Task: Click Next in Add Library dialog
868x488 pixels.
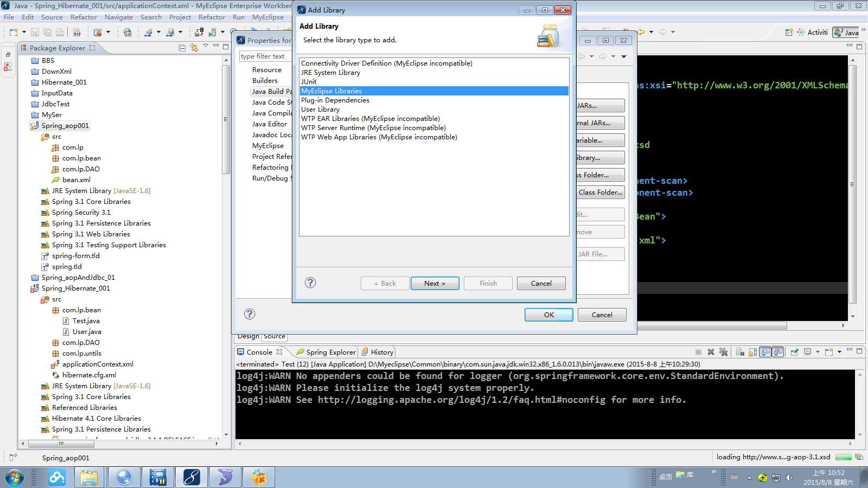Action: (435, 283)
